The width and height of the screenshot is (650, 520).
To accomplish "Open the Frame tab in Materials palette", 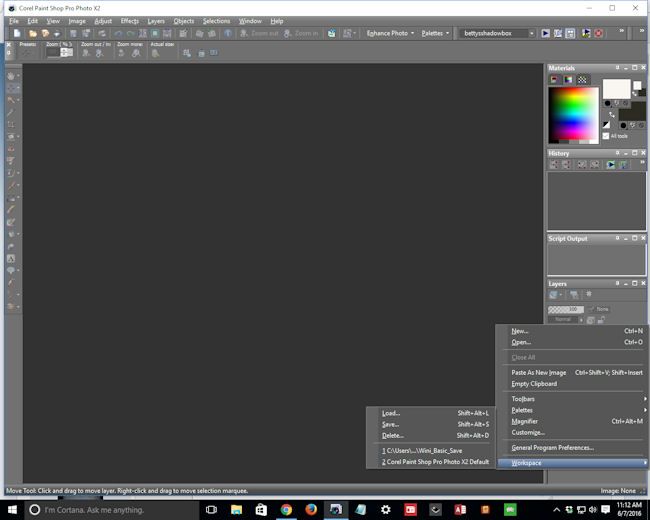I will click(554, 79).
